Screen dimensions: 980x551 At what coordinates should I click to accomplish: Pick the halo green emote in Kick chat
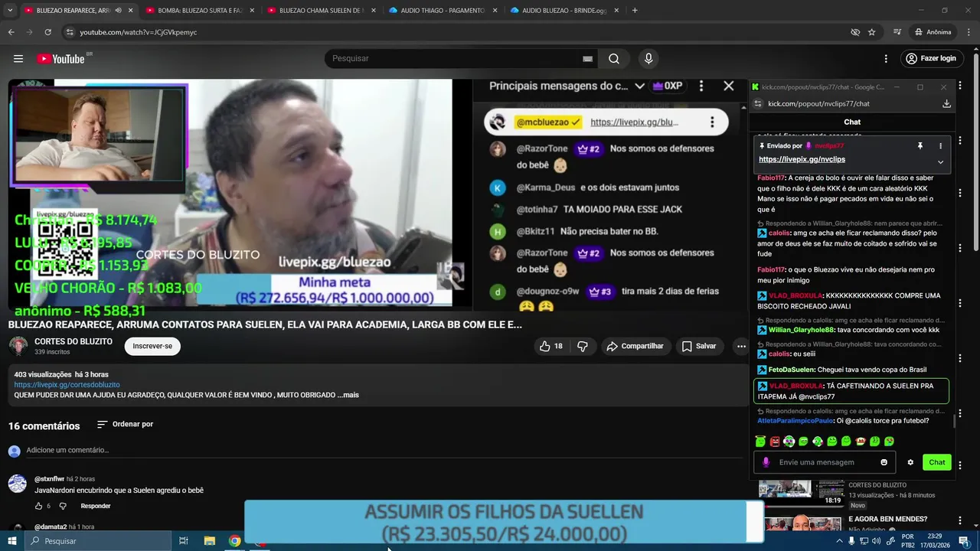pyautogui.click(x=760, y=442)
